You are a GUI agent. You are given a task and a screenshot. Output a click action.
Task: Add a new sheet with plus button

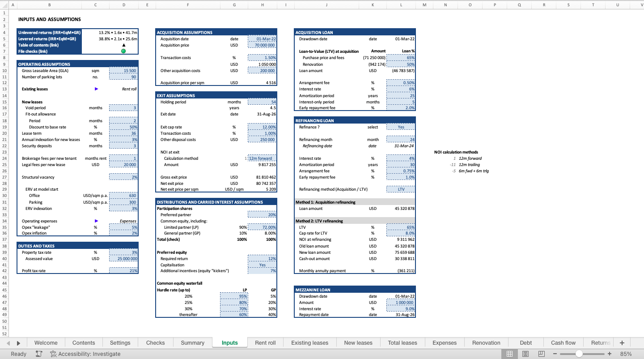(x=622, y=343)
